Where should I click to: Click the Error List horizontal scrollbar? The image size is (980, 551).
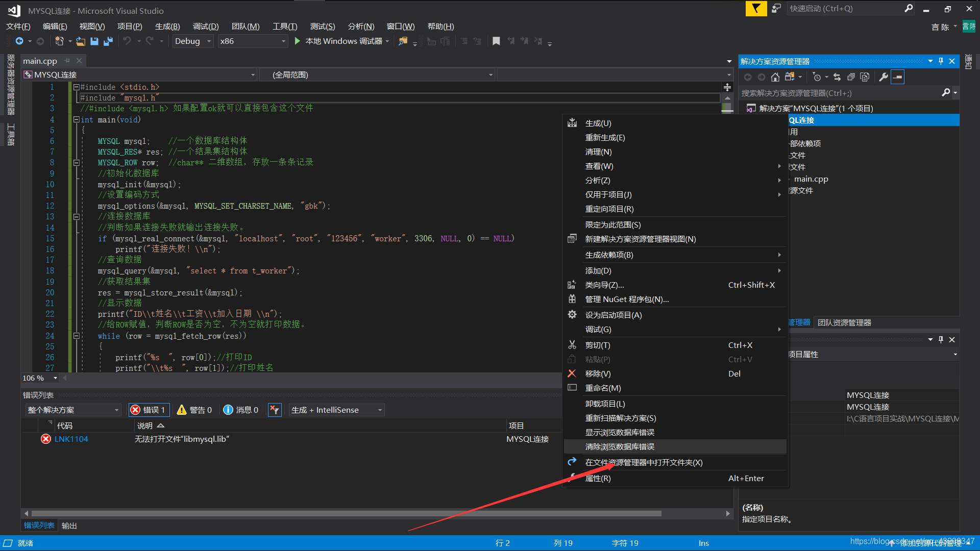(347, 514)
